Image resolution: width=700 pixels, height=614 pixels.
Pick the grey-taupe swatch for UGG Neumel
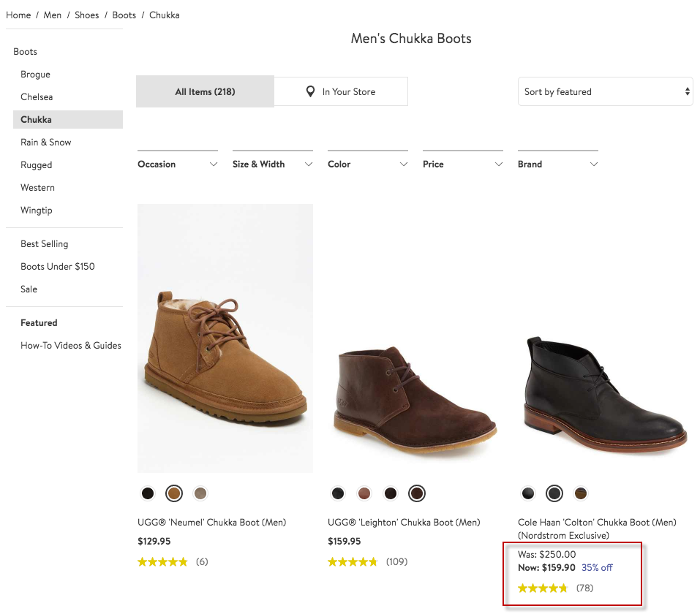pos(200,493)
